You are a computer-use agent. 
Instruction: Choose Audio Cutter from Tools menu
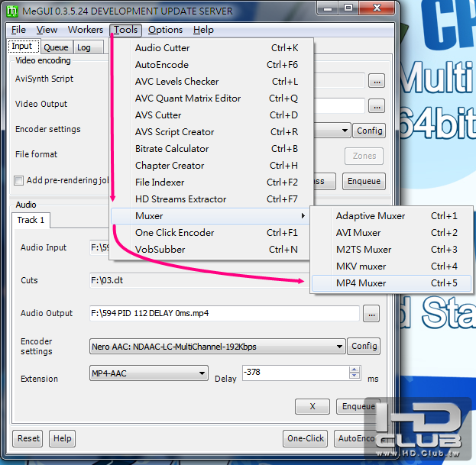(212, 48)
